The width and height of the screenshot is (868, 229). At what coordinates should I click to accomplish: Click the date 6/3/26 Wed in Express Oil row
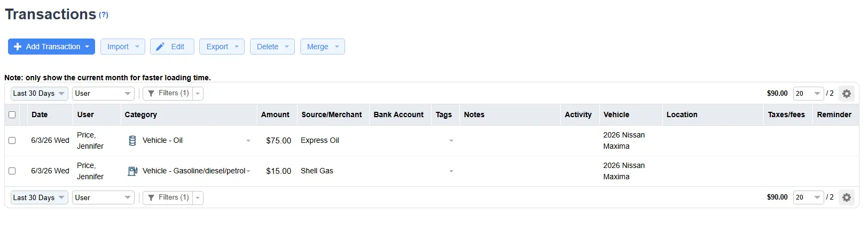click(x=50, y=140)
